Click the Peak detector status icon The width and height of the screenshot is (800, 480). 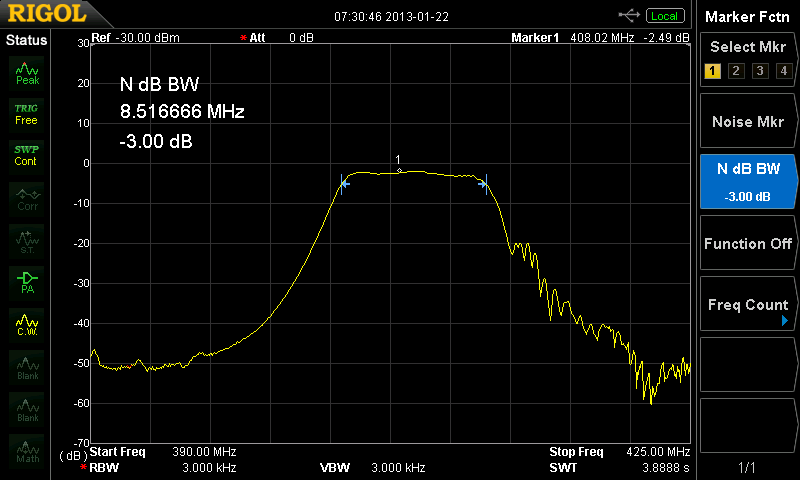click(27, 73)
